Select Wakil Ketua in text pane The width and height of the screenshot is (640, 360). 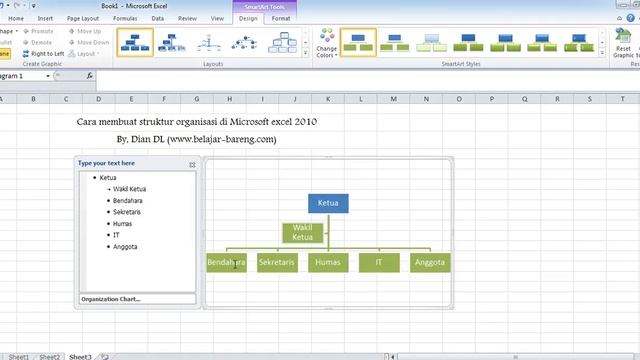coord(129,189)
